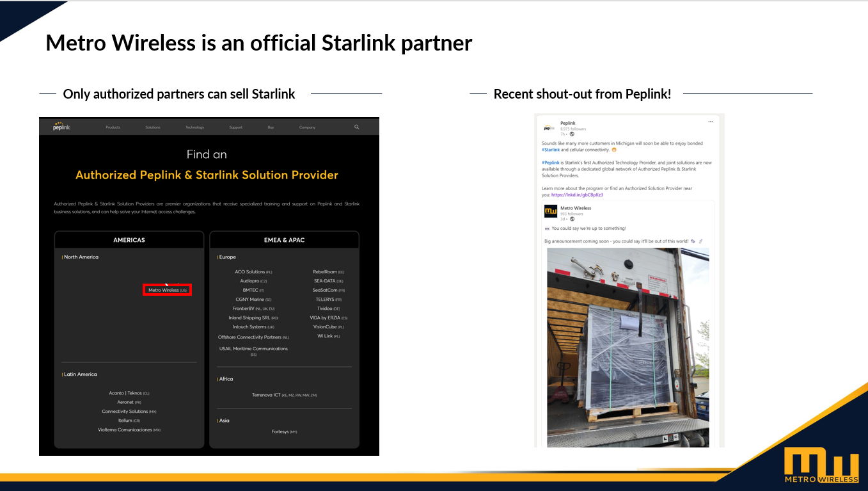Click Offshore Connectivity Partners link
The height and width of the screenshot is (491, 868).
tap(253, 337)
